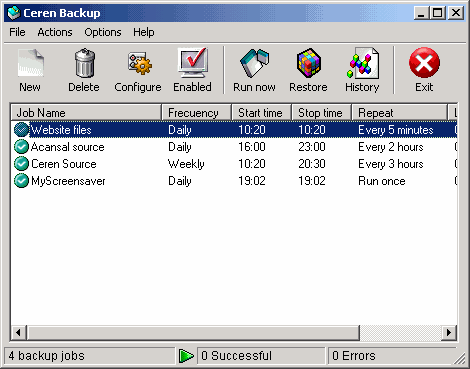Open Restore with the colorful cube icon
Viewport: 470px width, 369px height.
tap(309, 63)
